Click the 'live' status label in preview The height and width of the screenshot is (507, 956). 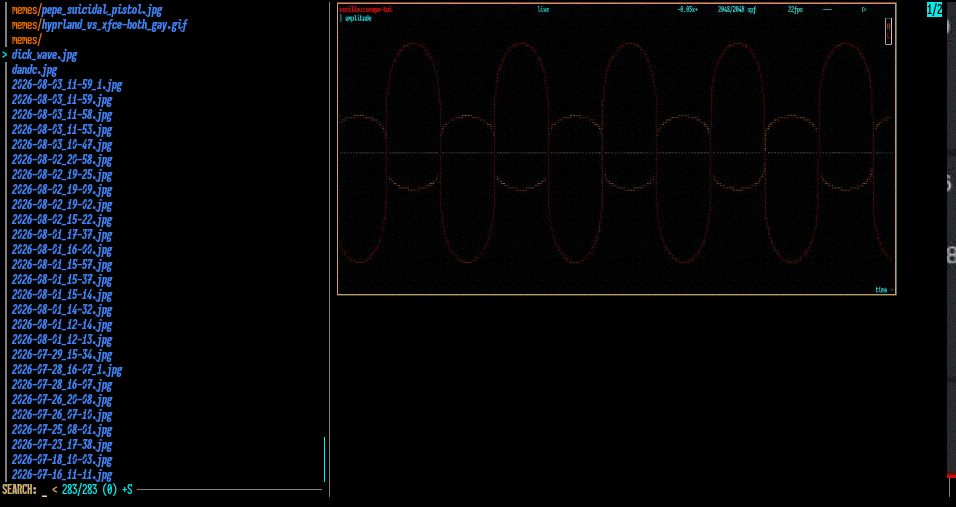543,10
